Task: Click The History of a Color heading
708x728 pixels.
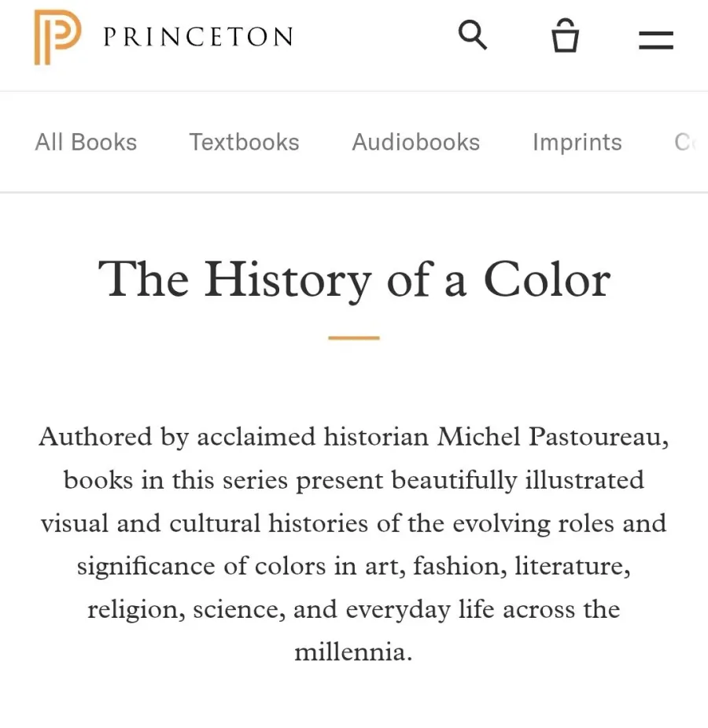Action: (354, 279)
